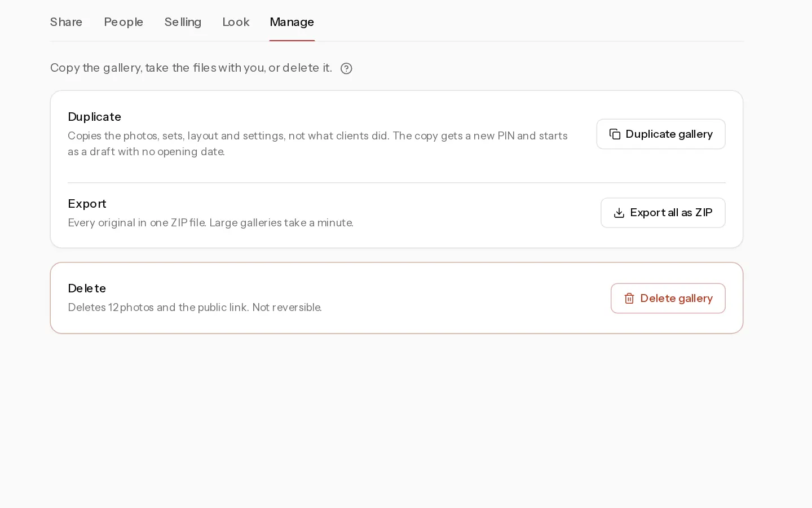
Task: Click the text "Deletes 12 photos and the public link"
Action: [x=158, y=307]
